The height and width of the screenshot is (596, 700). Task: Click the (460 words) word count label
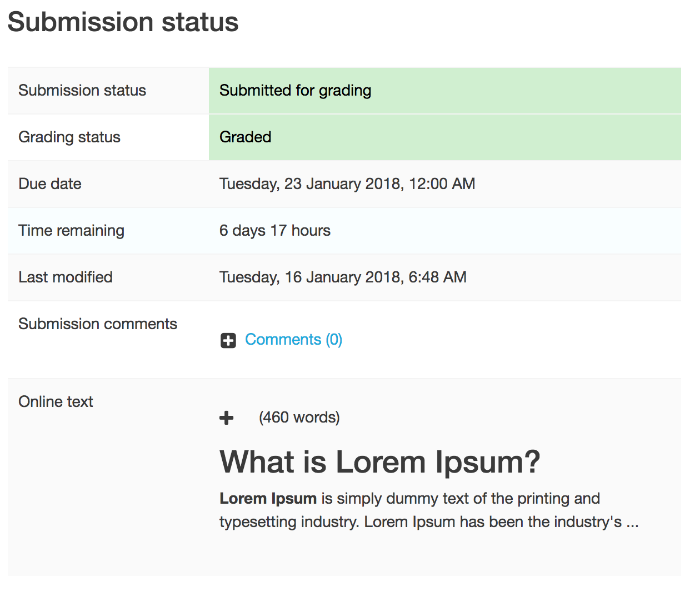point(299,418)
